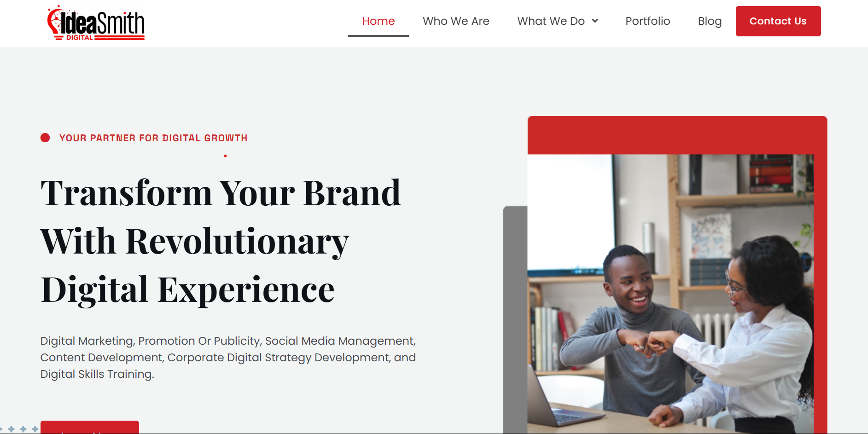Click the hero photo of two people fist-bumping

pyautogui.click(x=670, y=295)
